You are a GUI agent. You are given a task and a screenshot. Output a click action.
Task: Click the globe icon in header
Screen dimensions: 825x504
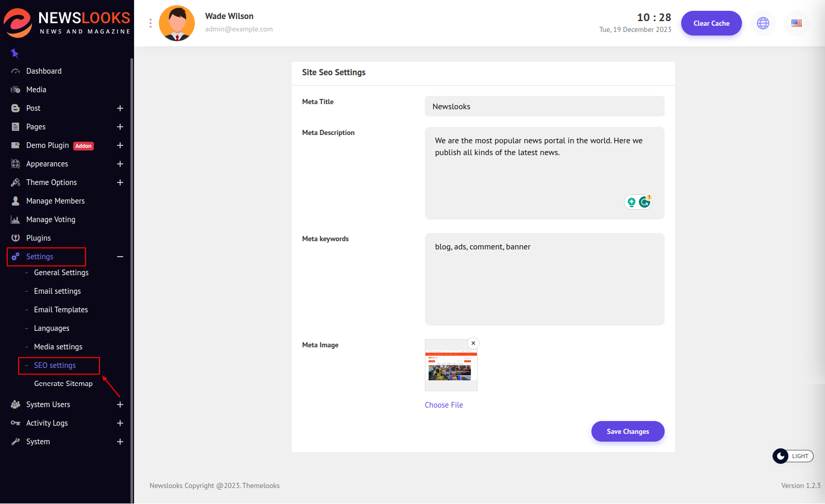763,23
